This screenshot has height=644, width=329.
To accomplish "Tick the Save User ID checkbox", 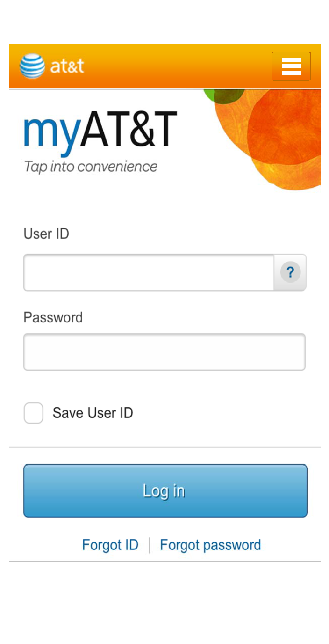I will (x=34, y=413).
